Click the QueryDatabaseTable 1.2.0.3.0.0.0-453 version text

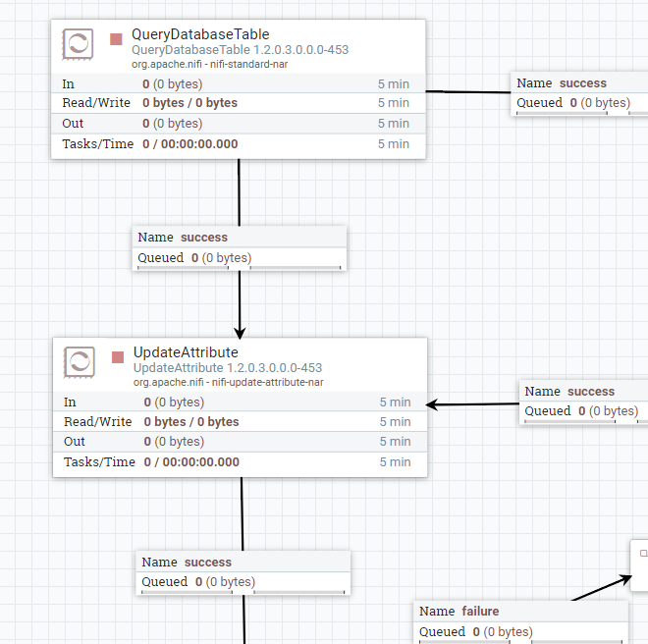[x=241, y=50]
